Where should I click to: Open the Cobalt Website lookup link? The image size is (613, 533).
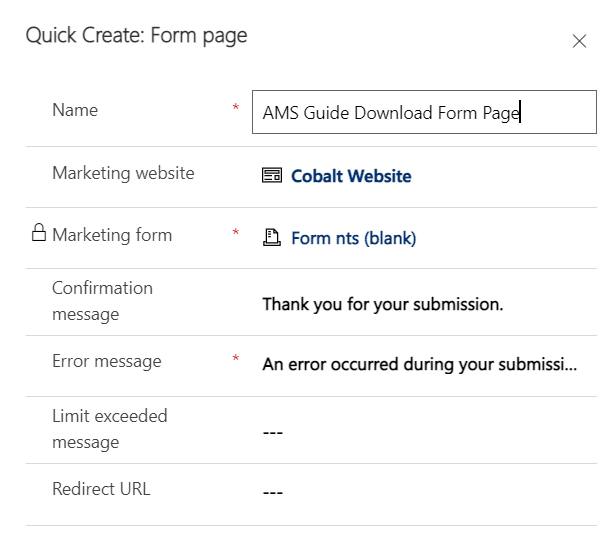(x=350, y=176)
